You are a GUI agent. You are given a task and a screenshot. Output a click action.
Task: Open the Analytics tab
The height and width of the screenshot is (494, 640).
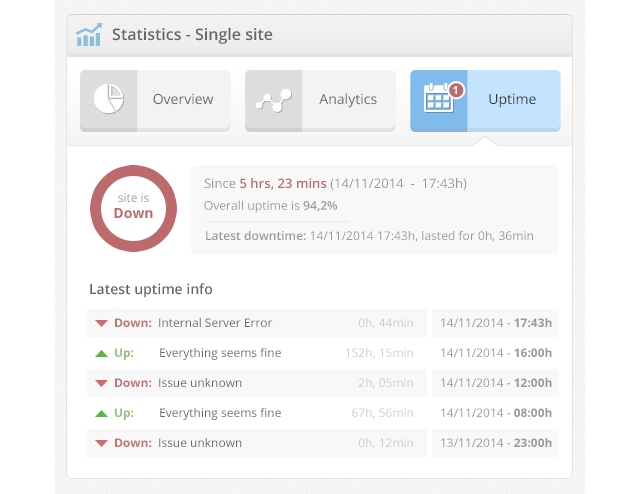[347, 99]
